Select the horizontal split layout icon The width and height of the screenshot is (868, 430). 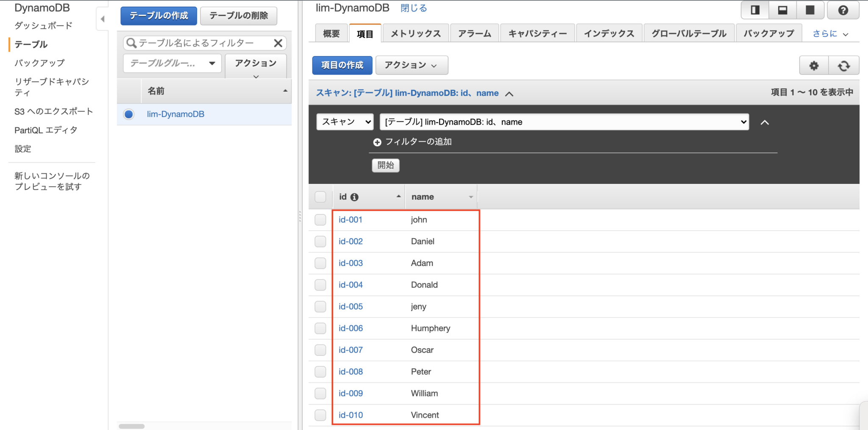click(782, 9)
